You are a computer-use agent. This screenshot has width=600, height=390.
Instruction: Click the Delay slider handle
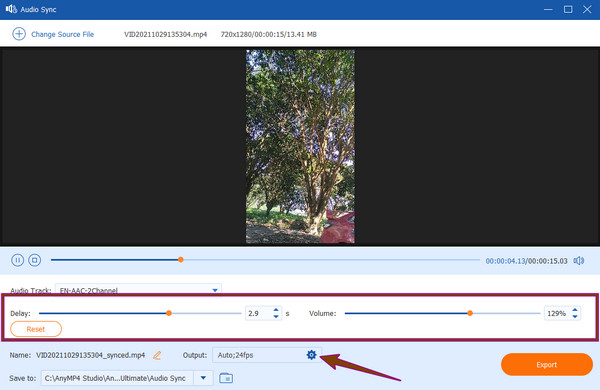pos(169,313)
